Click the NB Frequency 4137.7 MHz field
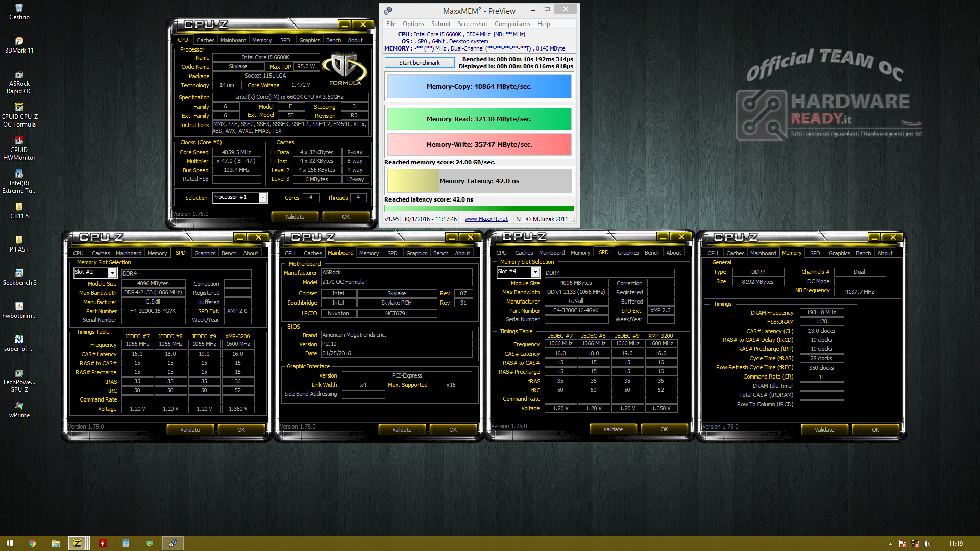The width and height of the screenshot is (980, 551). [x=859, y=292]
